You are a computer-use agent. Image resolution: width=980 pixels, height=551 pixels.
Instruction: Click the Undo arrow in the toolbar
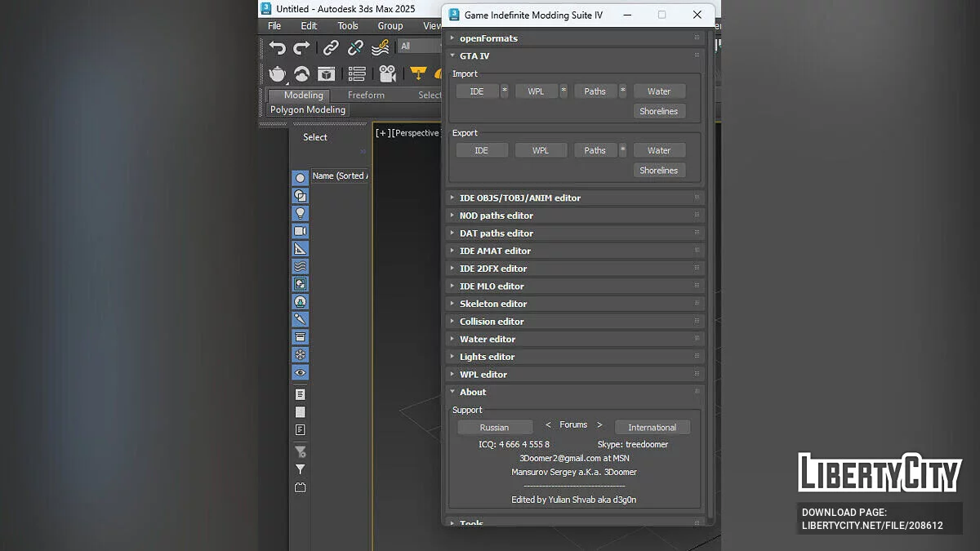point(278,47)
